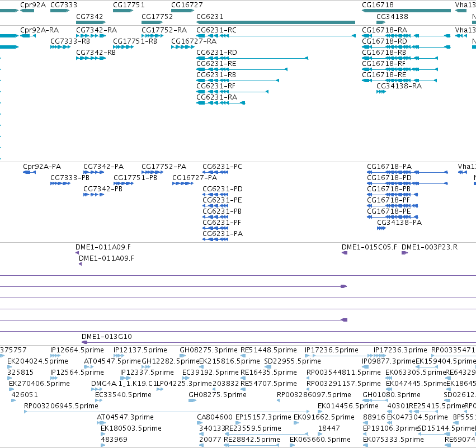Click the Cpr92A gene label
This screenshot has width=476, height=448.
tap(33, 5)
